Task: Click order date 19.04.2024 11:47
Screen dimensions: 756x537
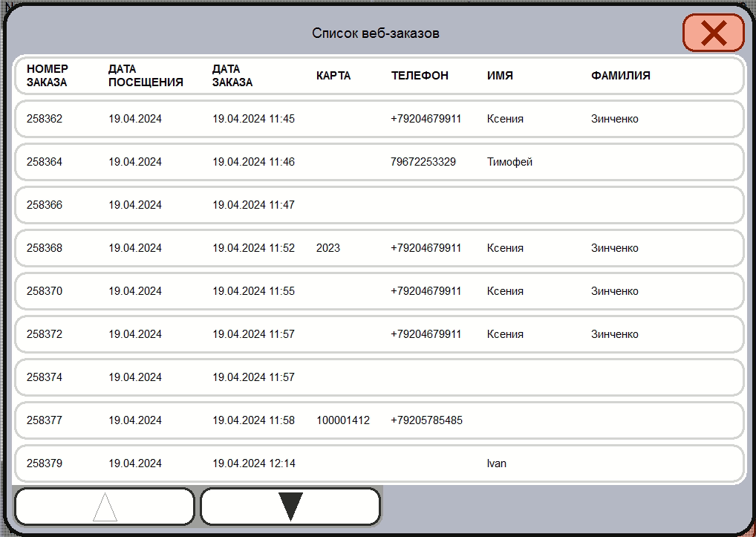Action: (x=253, y=205)
